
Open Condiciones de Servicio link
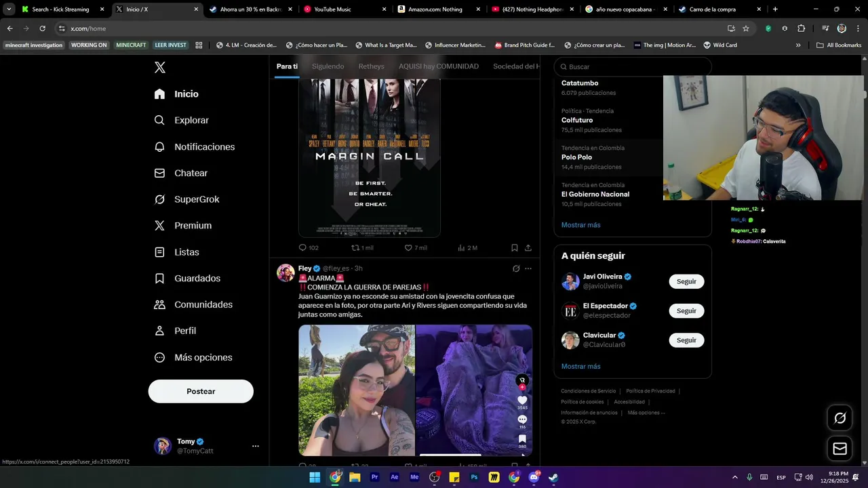[588, 391]
